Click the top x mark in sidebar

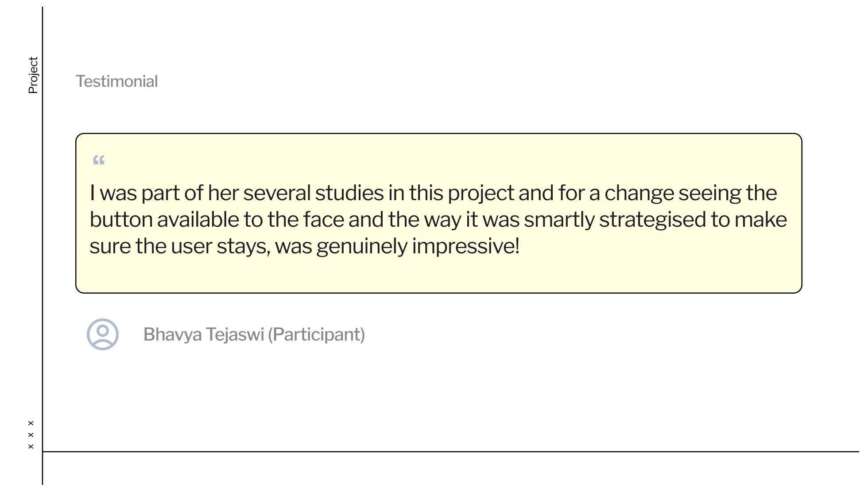pyautogui.click(x=31, y=423)
